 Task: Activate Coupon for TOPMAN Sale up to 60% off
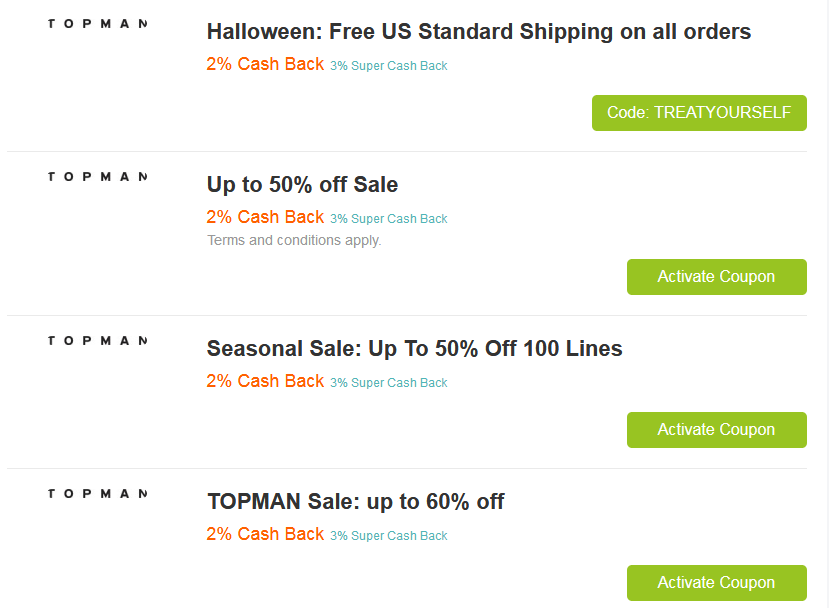[716, 583]
